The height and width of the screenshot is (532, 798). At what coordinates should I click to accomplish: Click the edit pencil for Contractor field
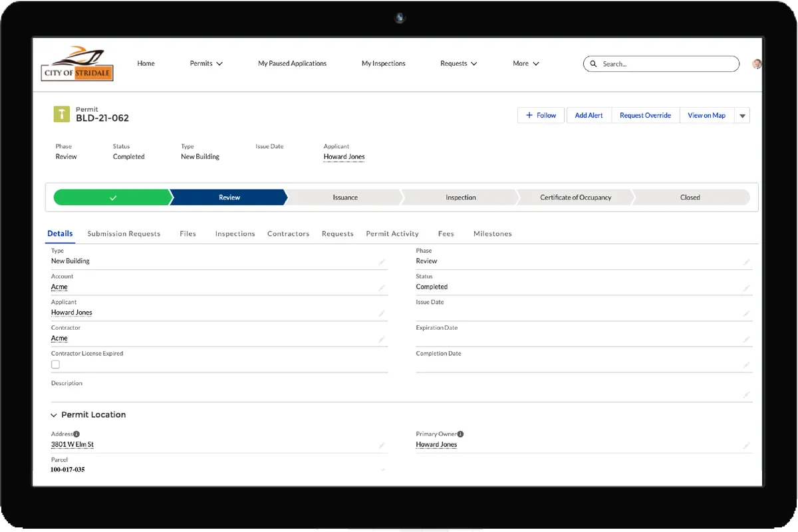pyautogui.click(x=382, y=339)
